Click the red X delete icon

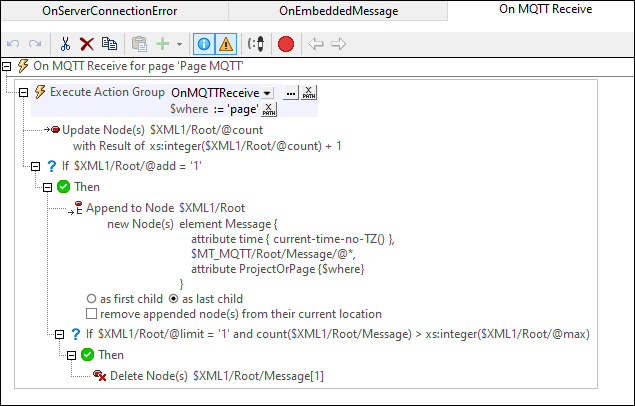point(87,44)
